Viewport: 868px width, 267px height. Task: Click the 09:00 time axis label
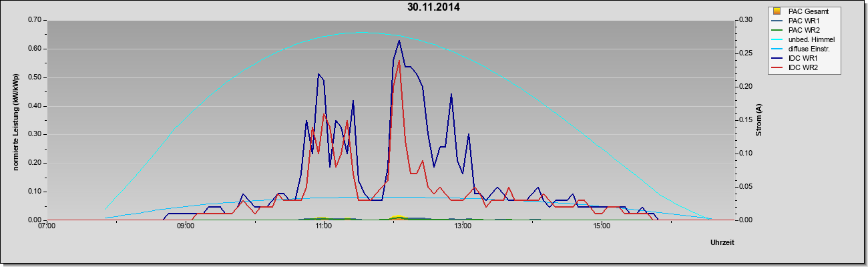point(185,226)
